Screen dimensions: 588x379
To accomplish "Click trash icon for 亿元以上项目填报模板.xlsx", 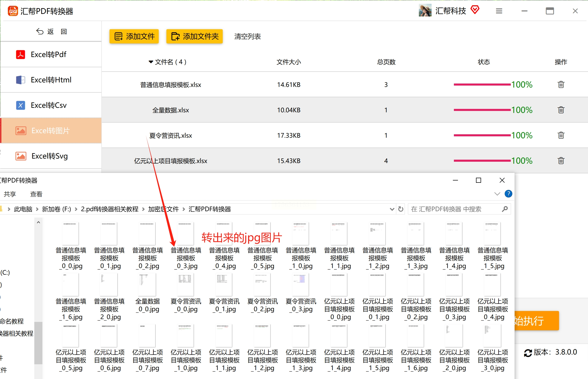I will point(561,161).
